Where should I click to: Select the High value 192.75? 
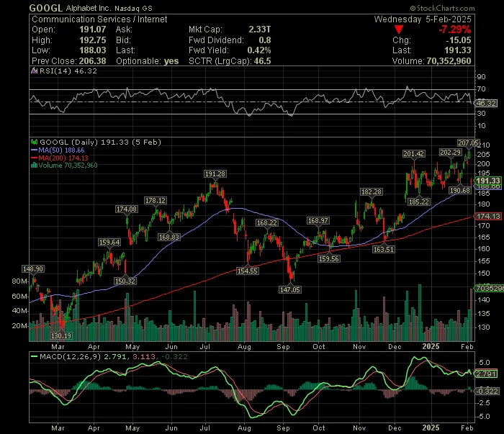[93, 40]
